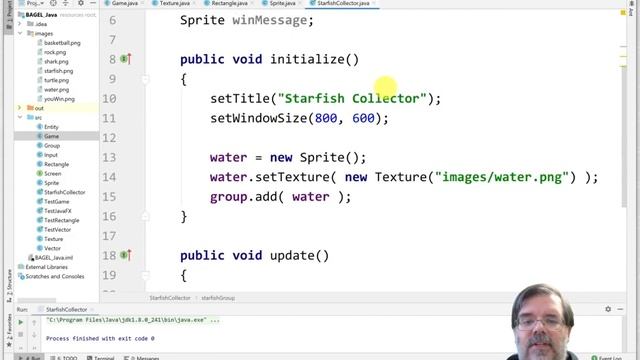Open the Project view dropdown
The height and width of the screenshot is (360, 640).
(x=35, y=3)
